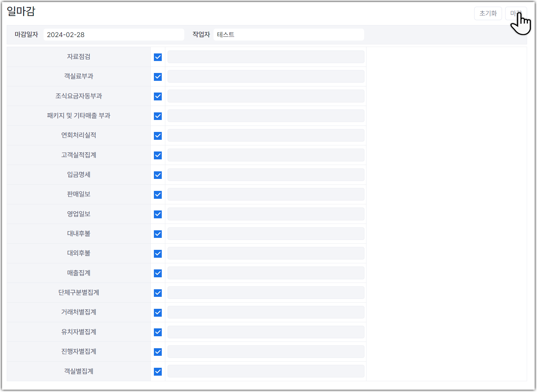The height and width of the screenshot is (392, 537).
Task: Toggle the 객실료부과 checkbox
Action: 158,77
